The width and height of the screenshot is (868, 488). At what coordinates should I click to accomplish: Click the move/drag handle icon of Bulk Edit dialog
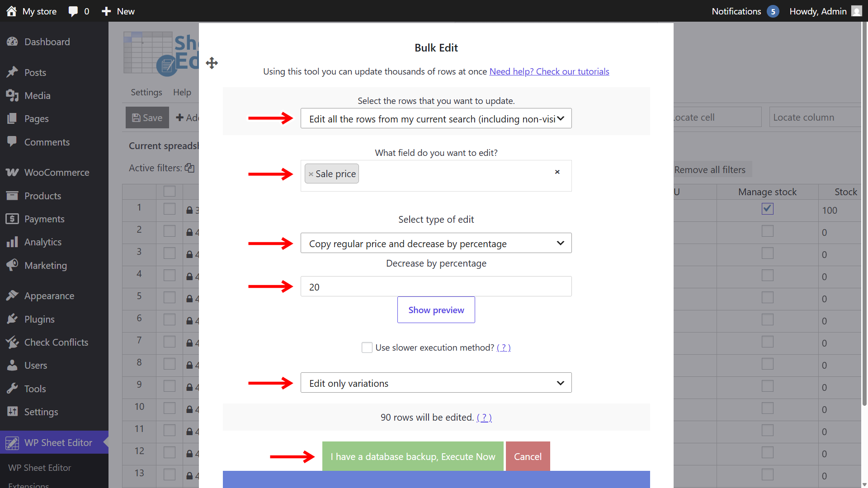pos(212,63)
